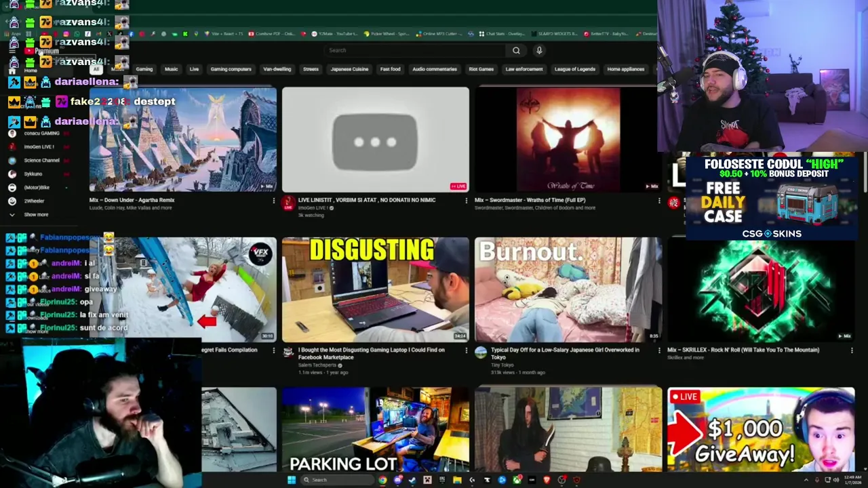Open menu for Disgusting Gaming Laptop video
The width and height of the screenshot is (868, 488).
click(x=466, y=350)
